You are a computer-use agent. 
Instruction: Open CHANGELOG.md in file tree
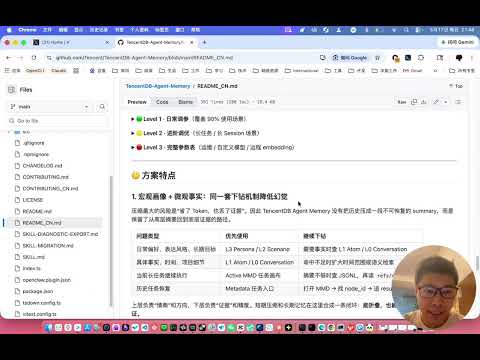click(42, 166)
